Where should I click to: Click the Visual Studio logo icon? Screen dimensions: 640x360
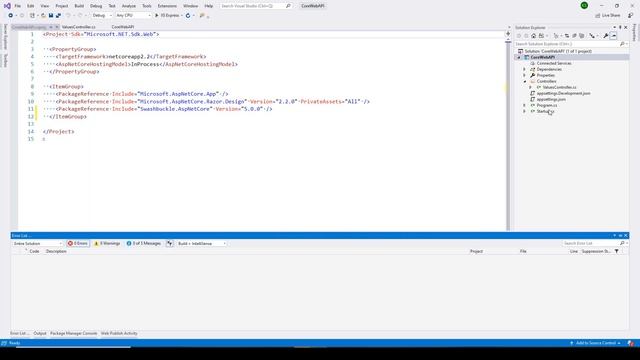7,6
